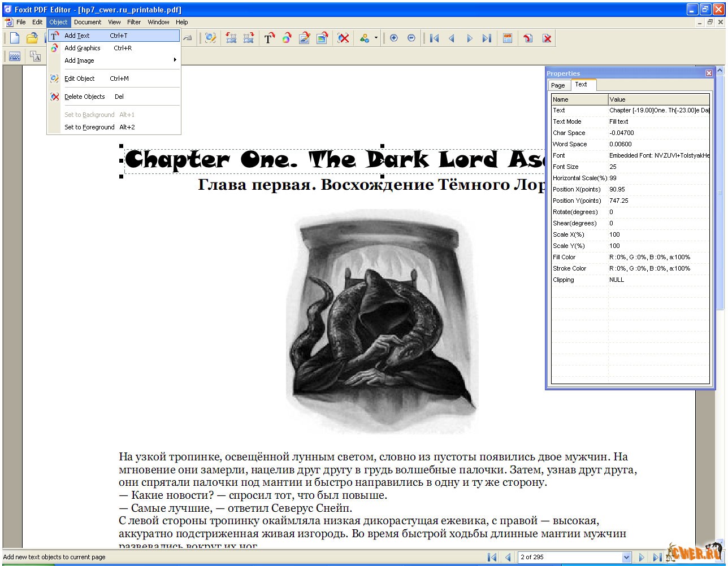This screenshot has height=566, width=728.
Task: Click the '2 of 295' page field
Action: (x=570, y=557)
